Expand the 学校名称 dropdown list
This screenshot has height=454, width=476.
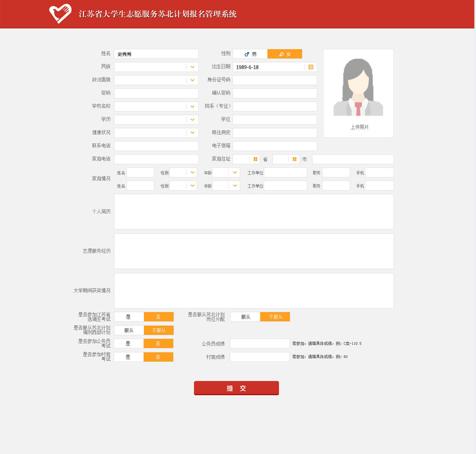point(192,106)
